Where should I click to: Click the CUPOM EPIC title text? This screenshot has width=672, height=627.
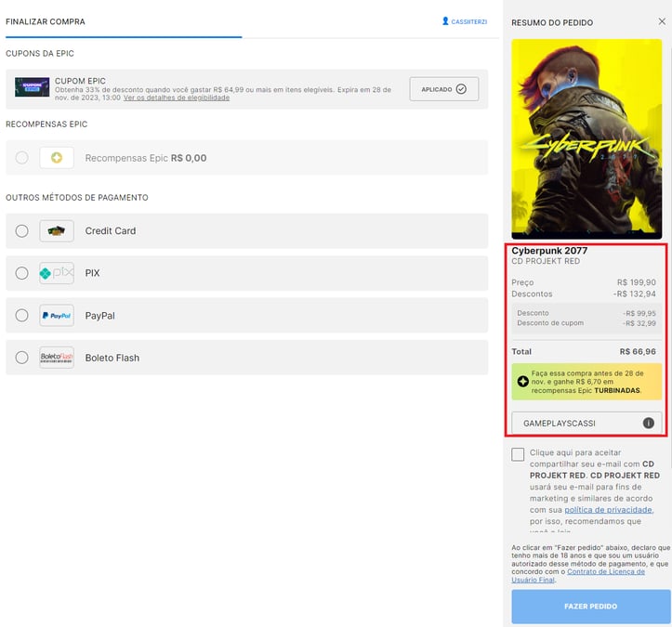pos(80,81)
